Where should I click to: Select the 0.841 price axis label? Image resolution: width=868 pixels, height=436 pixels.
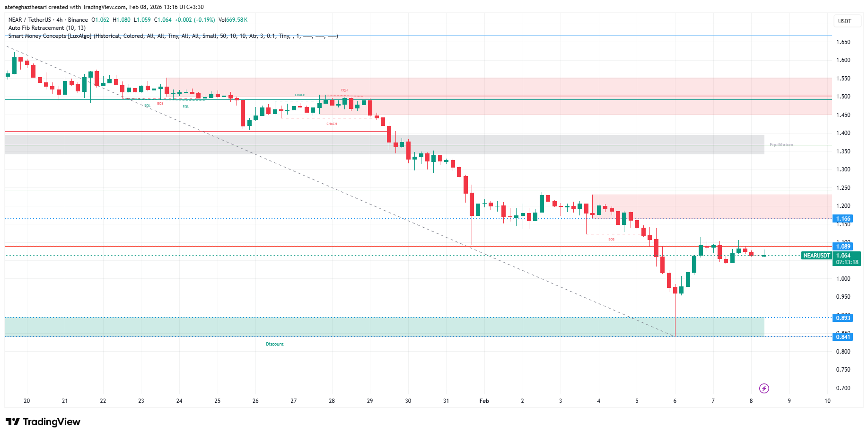pos(842,337)
